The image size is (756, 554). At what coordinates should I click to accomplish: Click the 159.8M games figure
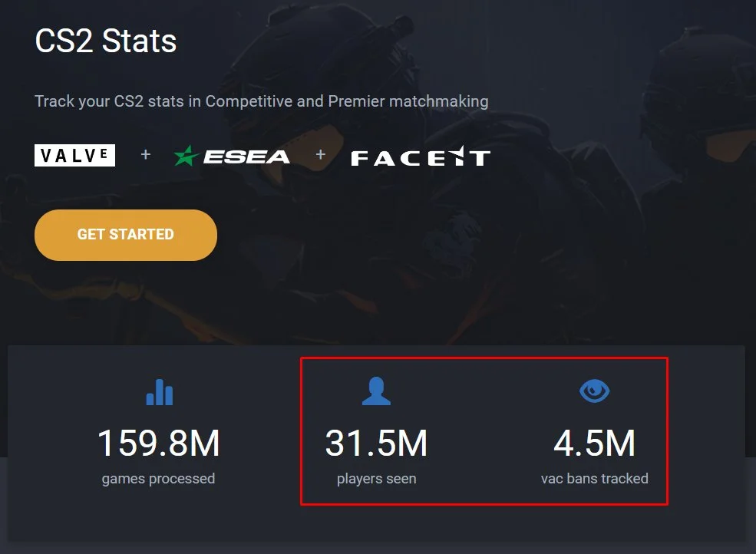click(x=159, y=443)
